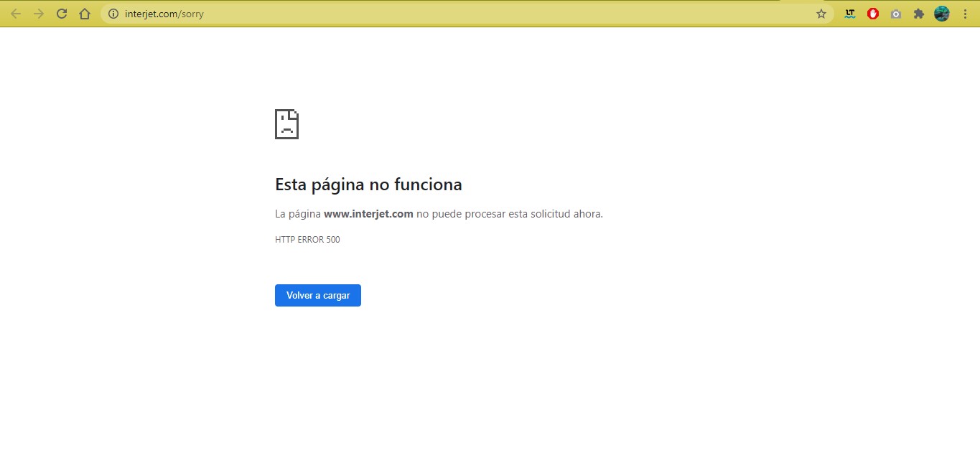Open the red stop-hand ad blocker extension
980x458 pixels.
coord(873,14)
